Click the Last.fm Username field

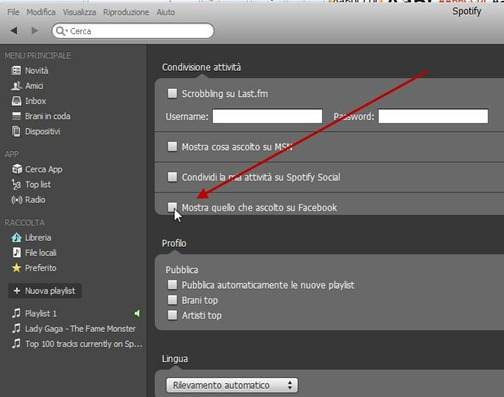(x=267, y=116)
